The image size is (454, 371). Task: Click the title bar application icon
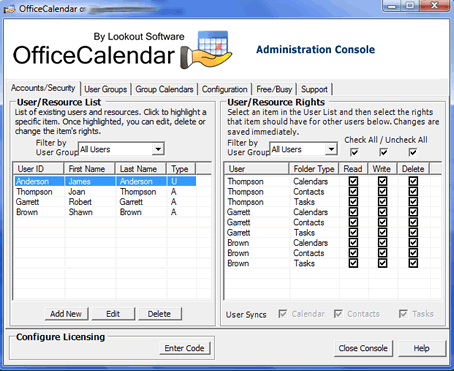click(x=9, y=9)
